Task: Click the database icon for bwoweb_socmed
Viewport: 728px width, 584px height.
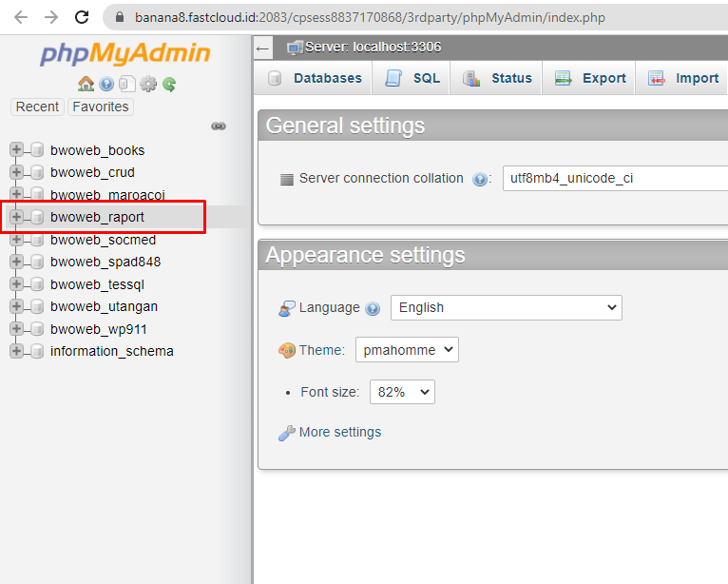Action: pyautogui.click(x=37, y=240)
